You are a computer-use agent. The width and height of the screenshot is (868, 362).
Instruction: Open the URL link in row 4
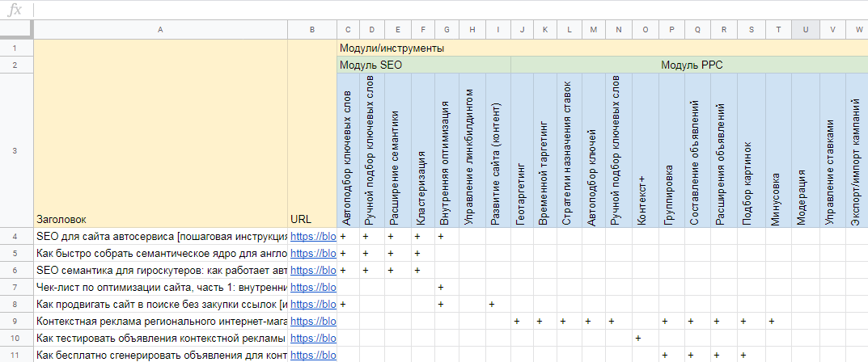click(313, 236)
